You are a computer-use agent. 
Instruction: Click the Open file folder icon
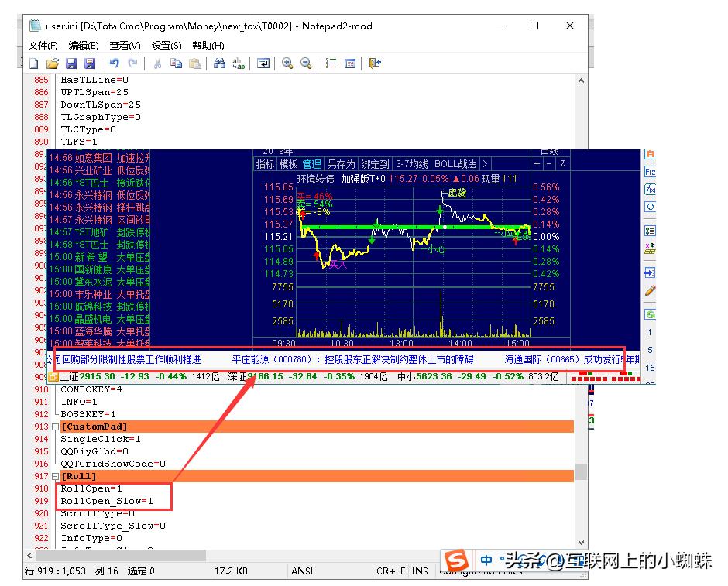[x=53, y=63]
